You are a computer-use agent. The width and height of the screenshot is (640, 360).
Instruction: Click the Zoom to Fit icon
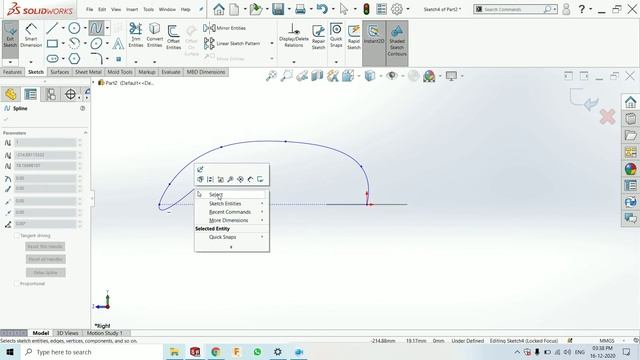point(271,76)
